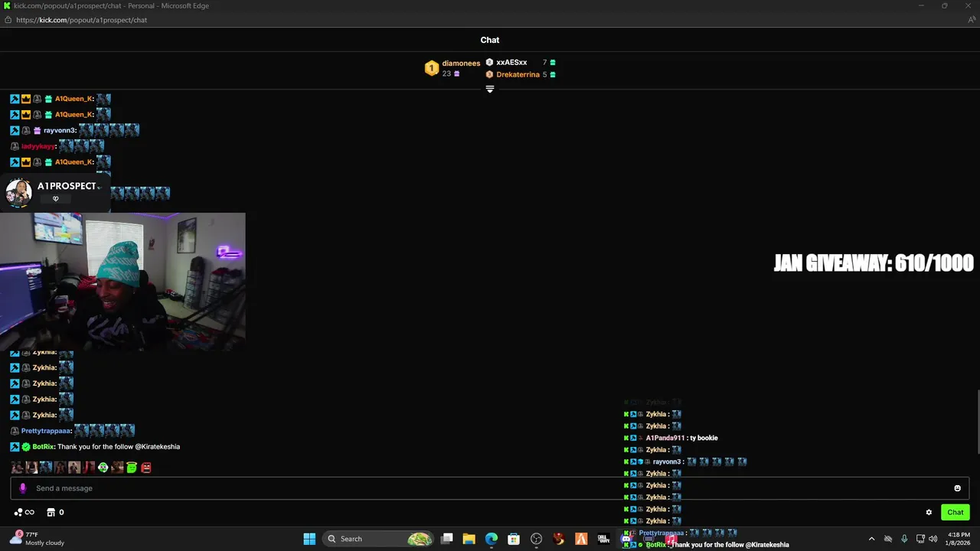Click the green Chat send button

(x=955, y=512)
